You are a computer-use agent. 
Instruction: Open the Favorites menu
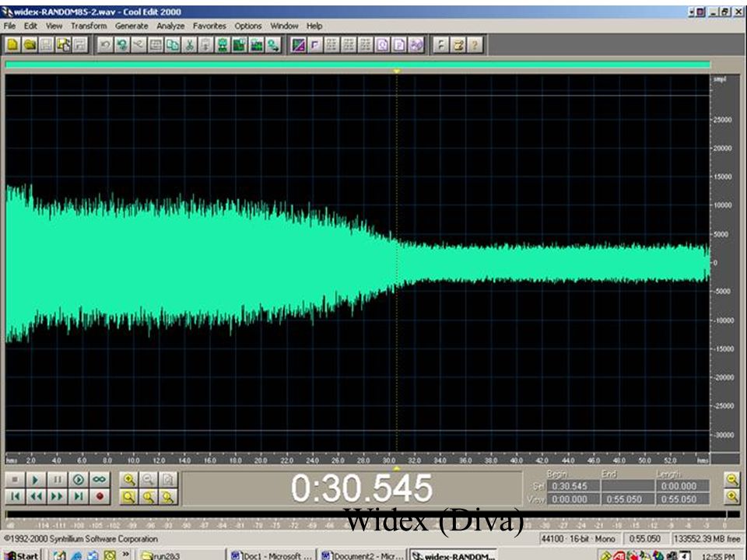(209, 26)
